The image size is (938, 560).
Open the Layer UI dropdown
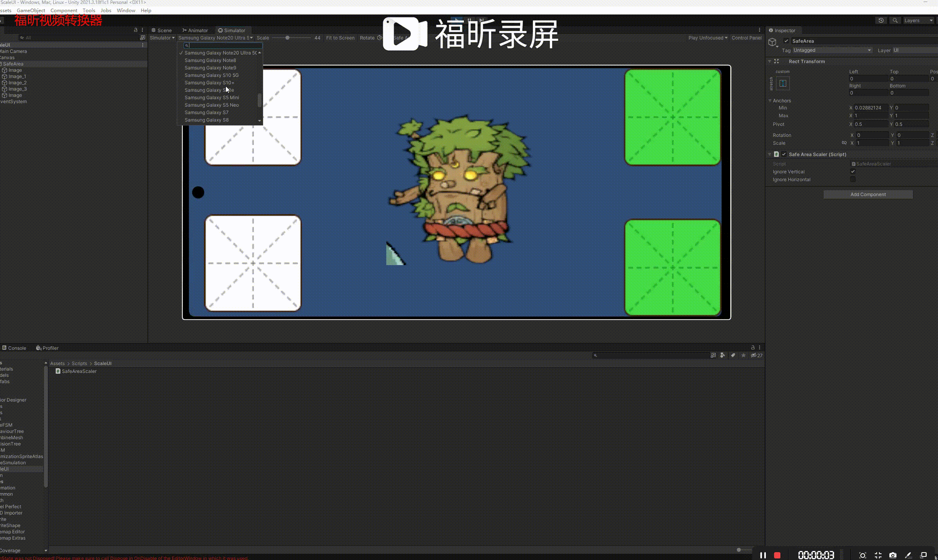pyautogui.click(x=915, y=50)
